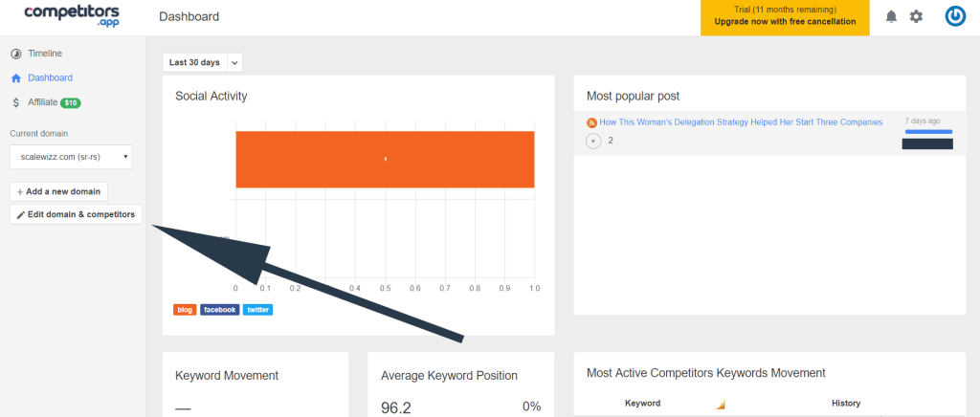The width and height of the screenshot is (980, 417).
Task: Toggle the facebook legend filter
Action: pyautogui.click(x=220, y=310)
